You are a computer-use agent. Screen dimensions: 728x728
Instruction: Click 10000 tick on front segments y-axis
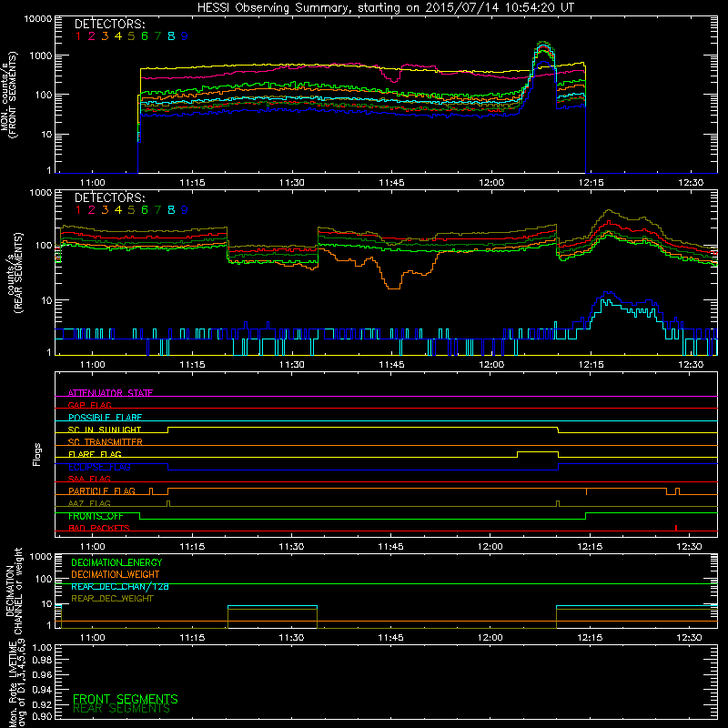click(38, 18)
